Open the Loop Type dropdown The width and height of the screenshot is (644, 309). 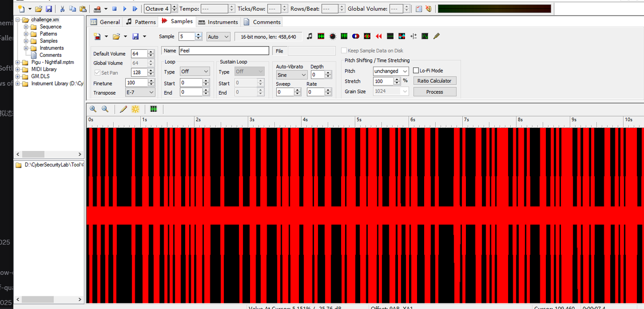[x=195, y=71]
